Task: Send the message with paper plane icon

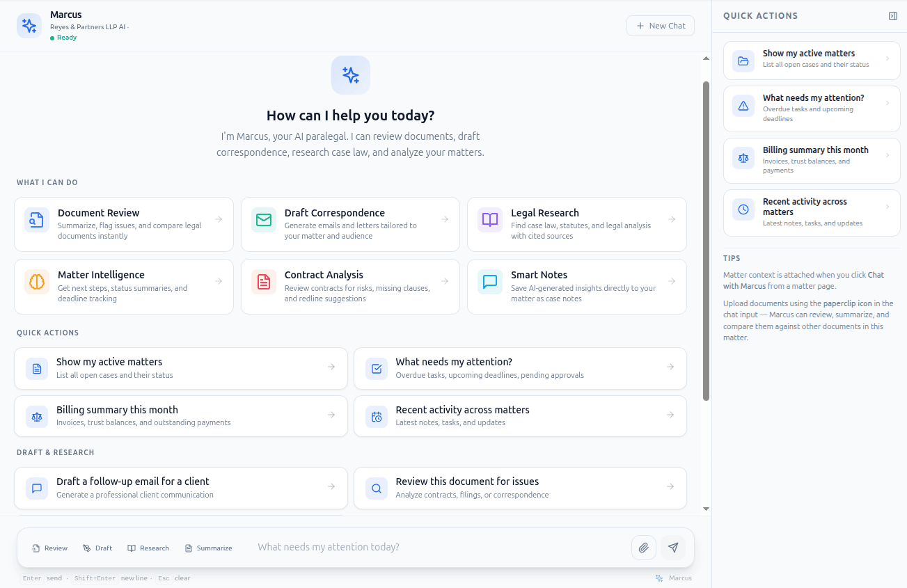Action: click(x=673, y=548)
